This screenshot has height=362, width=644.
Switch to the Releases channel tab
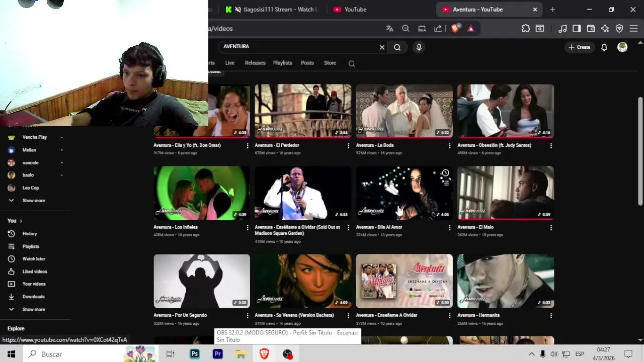(255, 63)
